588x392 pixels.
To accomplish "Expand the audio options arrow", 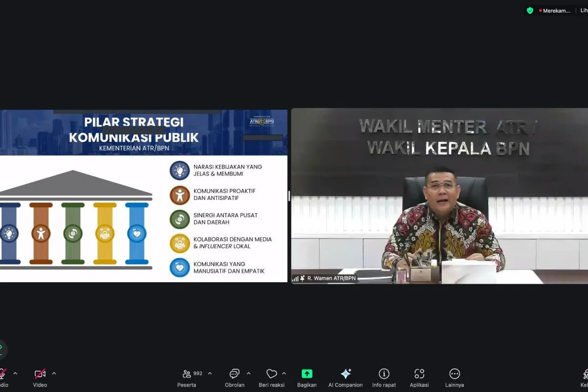I will 15,373.
